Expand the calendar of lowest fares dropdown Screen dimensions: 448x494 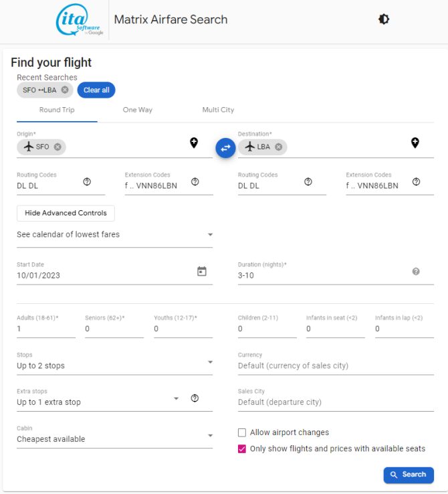pyautogui.click(x=115, y=235)
